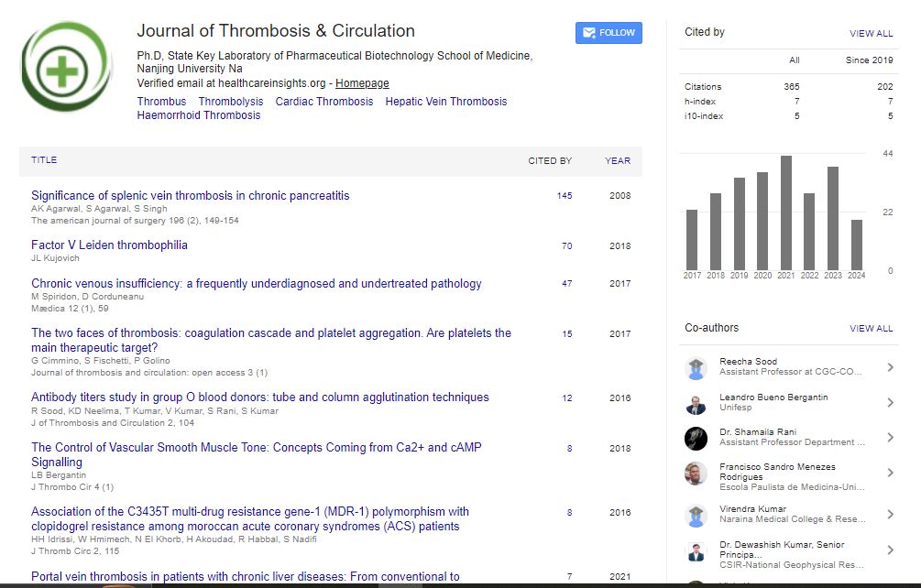The image size is (921, 588).
Task: Click the journal's green cross logo
Action: tap(66, 66)
